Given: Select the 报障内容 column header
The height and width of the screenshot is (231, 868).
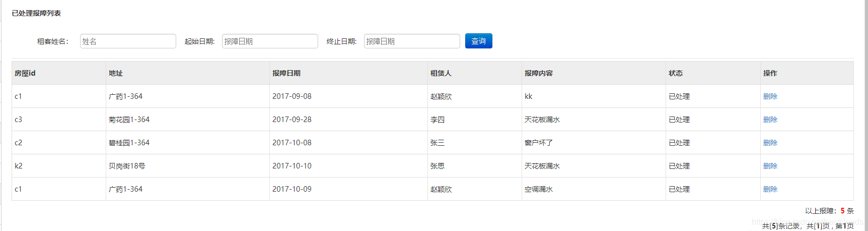Looking at the screenshot, I should click(x=539, y=73).
